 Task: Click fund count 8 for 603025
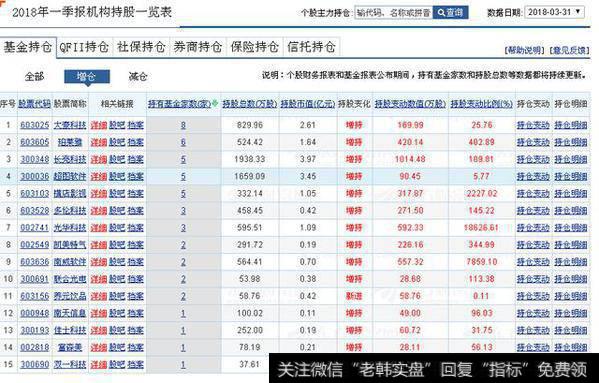point(183,125)
